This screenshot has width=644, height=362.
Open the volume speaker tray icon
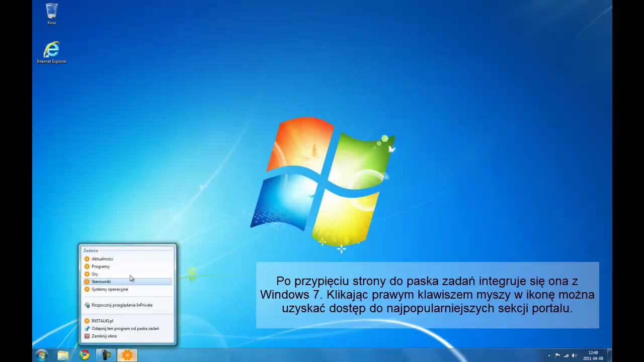pyautogui.click(x=574, y=355)
